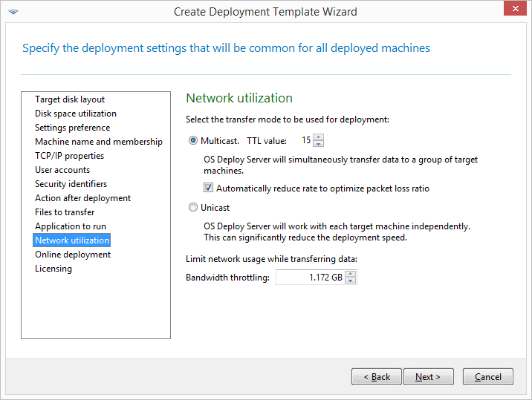Toggle automatically reduce rate checkbox
532x400 pixels.
click(209, 188)
